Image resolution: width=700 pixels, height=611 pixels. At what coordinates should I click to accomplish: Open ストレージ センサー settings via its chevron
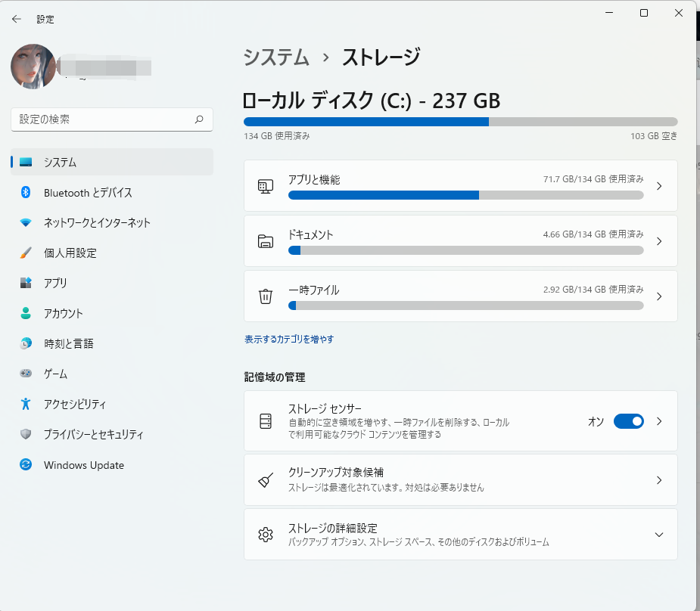pyautogui.click(x=658, y=421)
